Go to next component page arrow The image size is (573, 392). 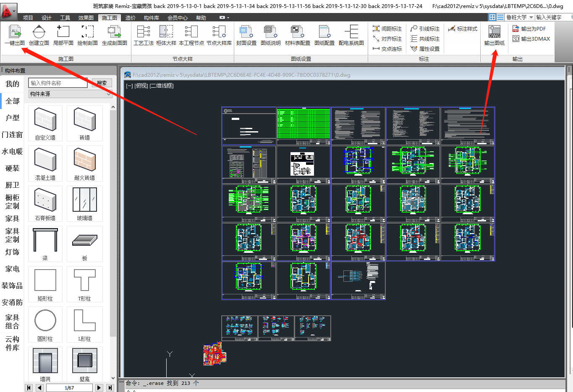point(99,388)
